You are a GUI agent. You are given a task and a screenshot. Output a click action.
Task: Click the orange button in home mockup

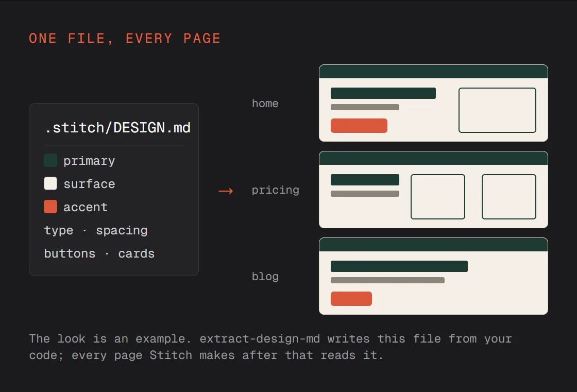tap(359, 126)
